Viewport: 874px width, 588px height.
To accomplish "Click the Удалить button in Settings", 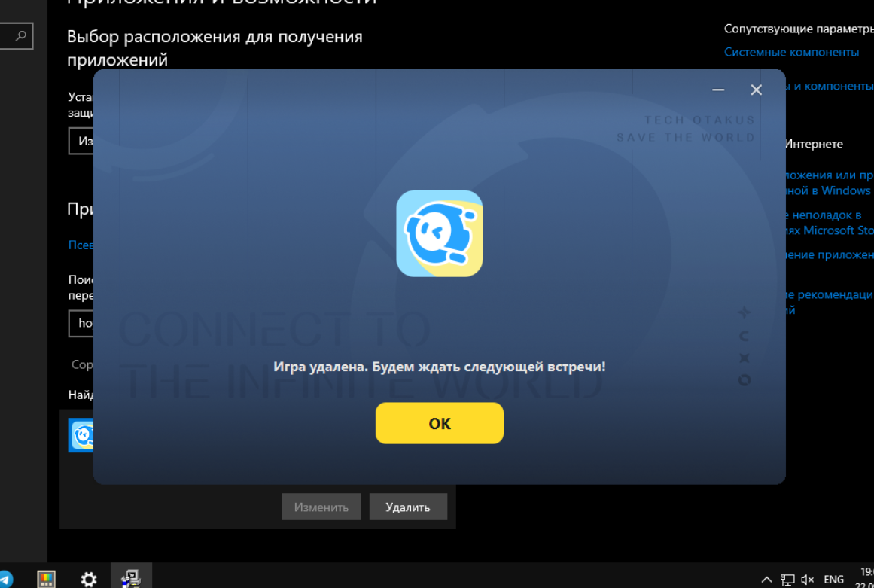I will point(408,507).
